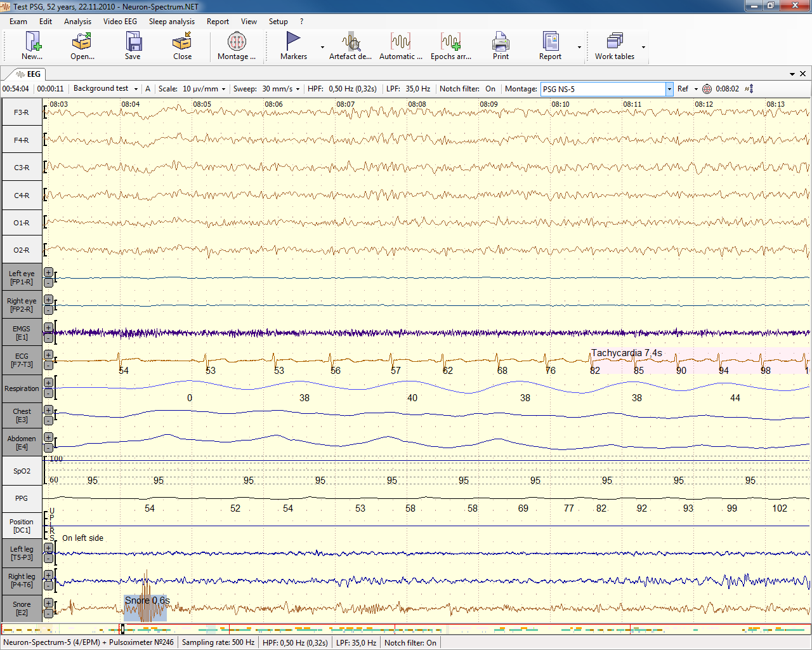The image size is (812, 650).
Task: Toggle Notch filter On setting
Action: coord(468,89)
